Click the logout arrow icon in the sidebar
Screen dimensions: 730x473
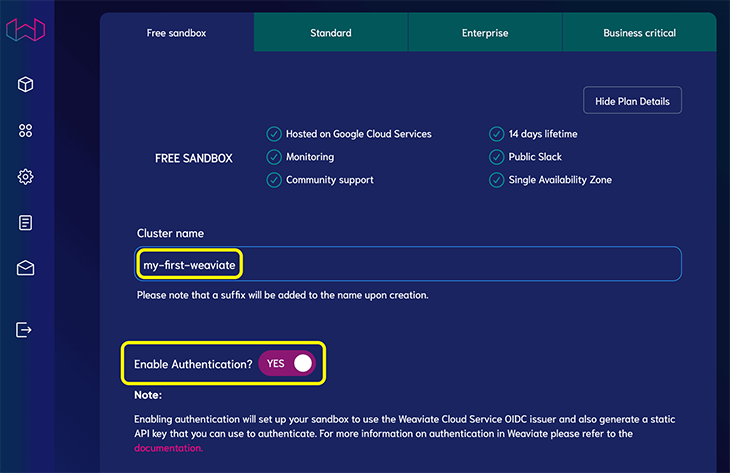click(x=26, y=330)
